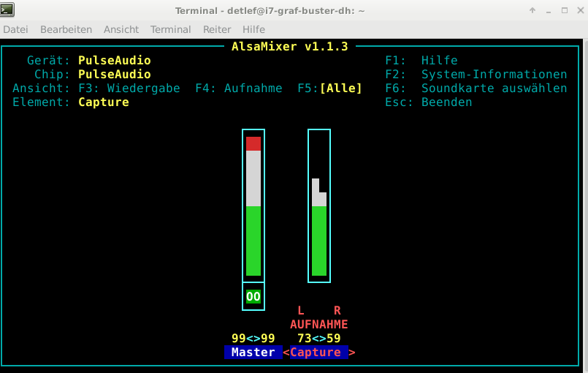
Task: Click the terminal icon in the title bar
Action: (7, 10)
